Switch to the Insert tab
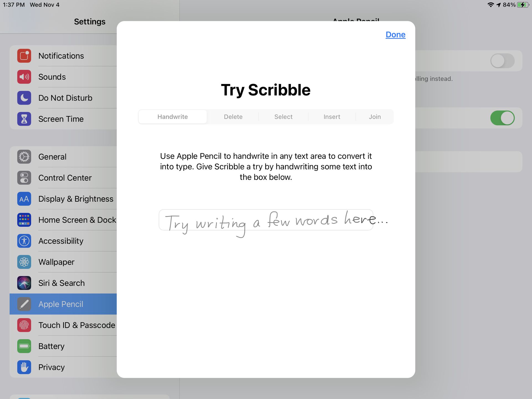532x399 pixels. (332, 117)
